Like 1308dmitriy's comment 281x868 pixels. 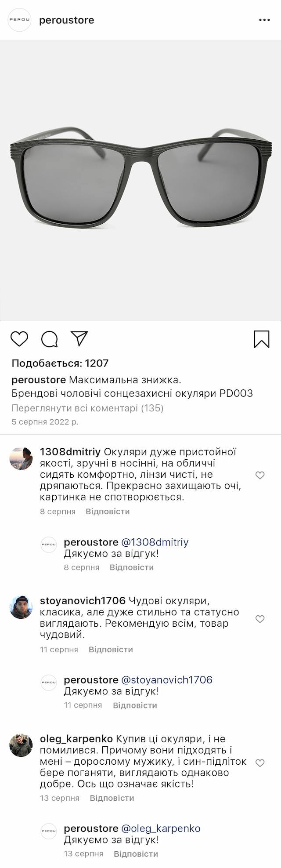click(260, 475)
